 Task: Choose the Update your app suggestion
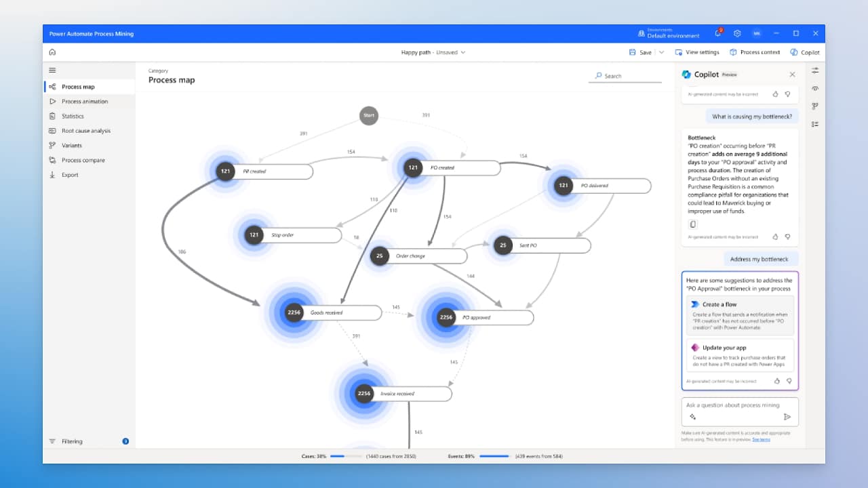pos(740,356)
